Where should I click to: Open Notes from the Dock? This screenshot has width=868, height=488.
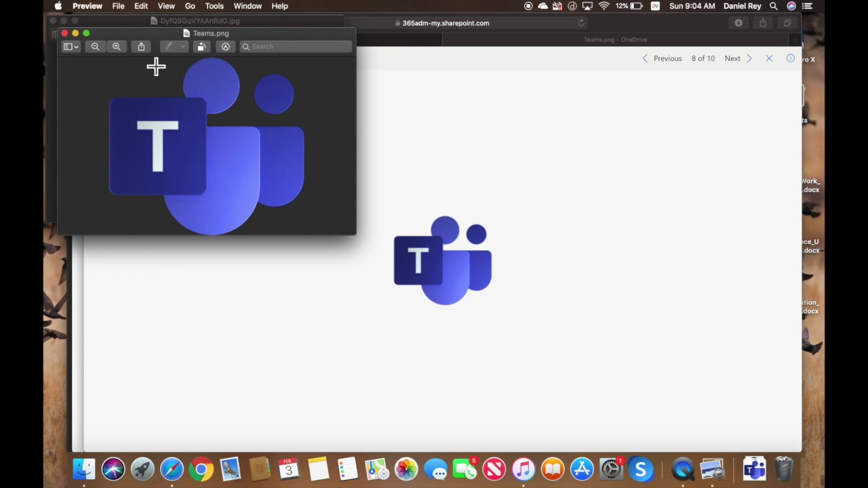(x=318, y=468)
